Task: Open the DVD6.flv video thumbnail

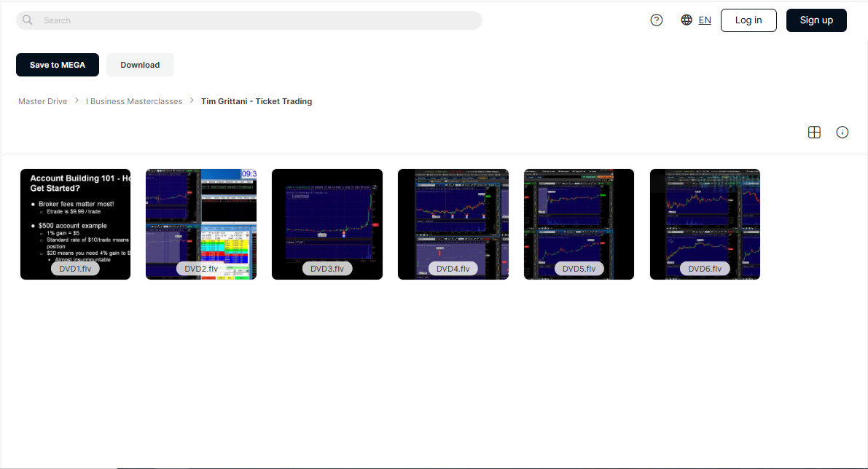Action: tap(705, 224)
